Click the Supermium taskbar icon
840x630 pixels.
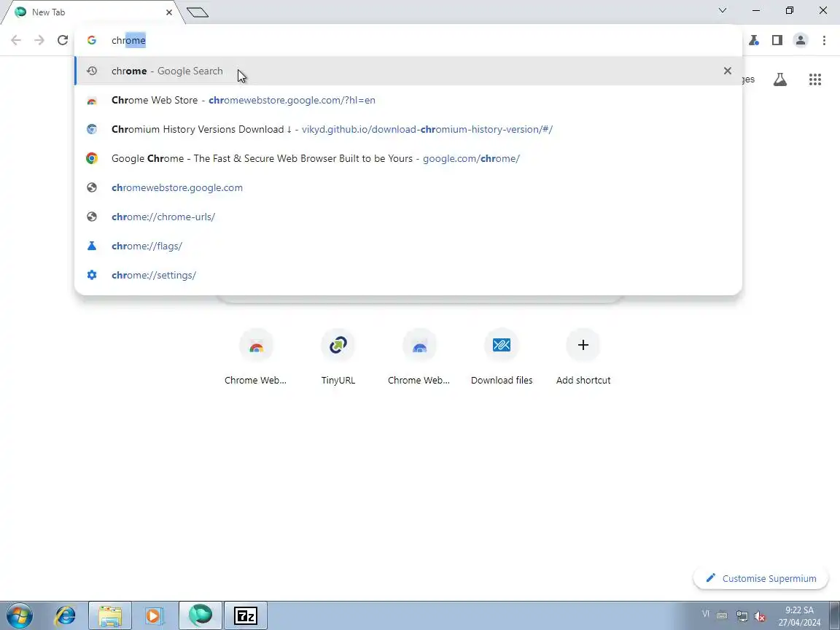point(201,615)
